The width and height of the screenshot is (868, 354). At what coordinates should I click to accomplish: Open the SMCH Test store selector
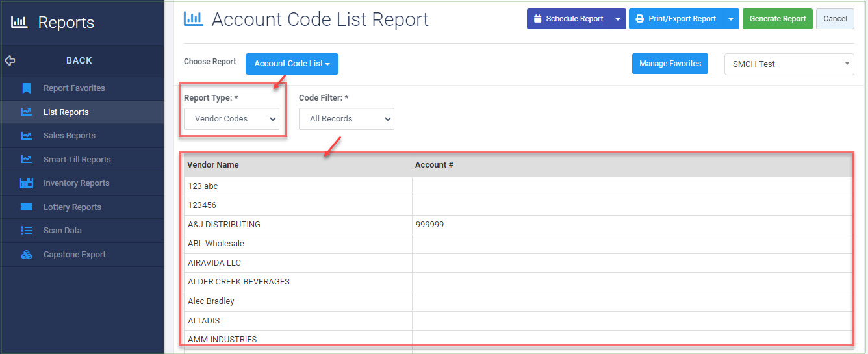pos(789,64)
